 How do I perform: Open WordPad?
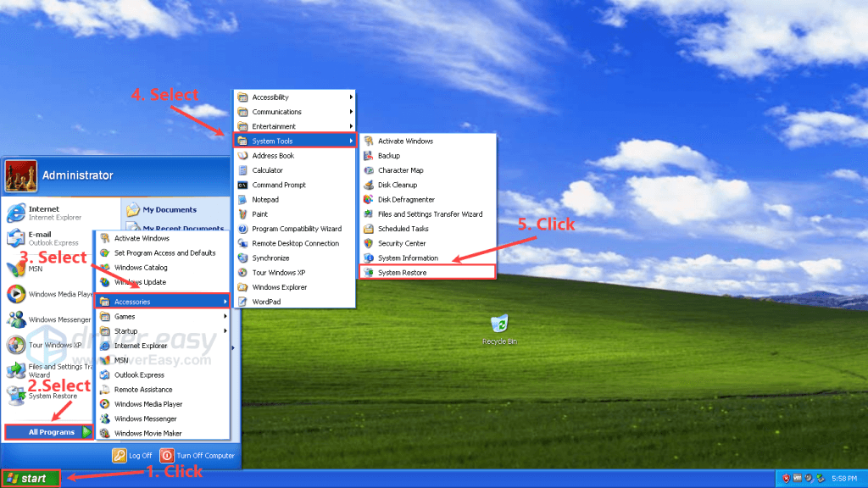(266, 301)
